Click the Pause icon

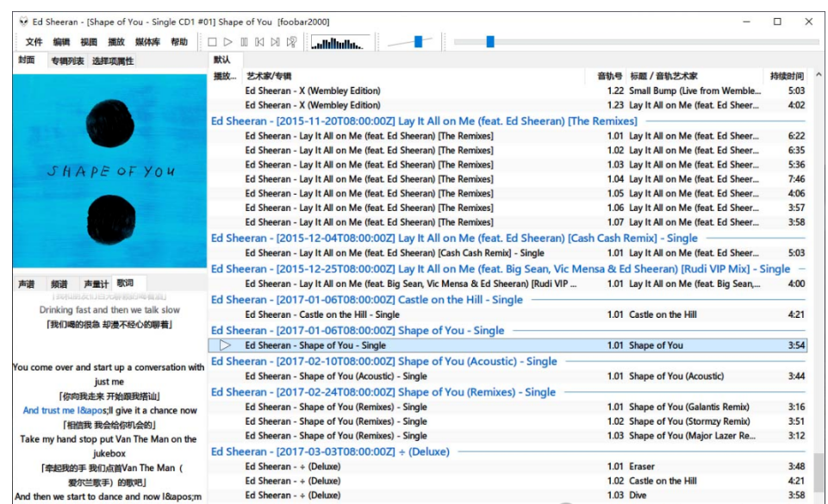coord(245,41)
